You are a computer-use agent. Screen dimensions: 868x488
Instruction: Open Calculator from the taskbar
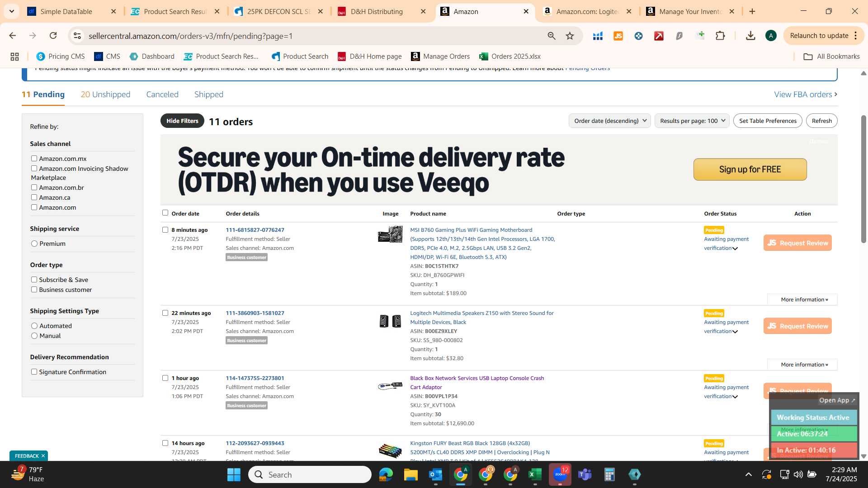coord(609,474)
